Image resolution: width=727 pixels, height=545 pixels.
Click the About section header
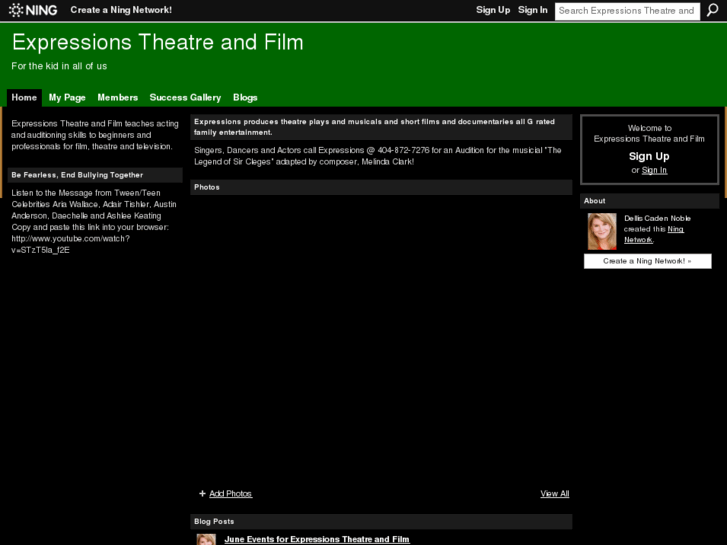650,201
